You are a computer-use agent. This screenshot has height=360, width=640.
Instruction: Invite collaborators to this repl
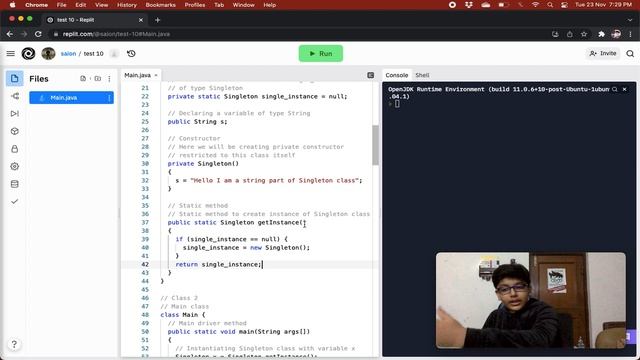[x=603, y=53]
